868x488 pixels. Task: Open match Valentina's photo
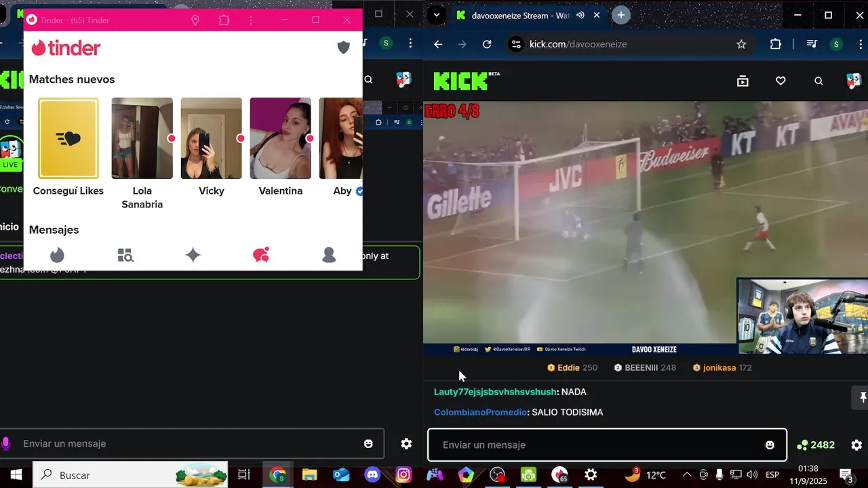280,138
